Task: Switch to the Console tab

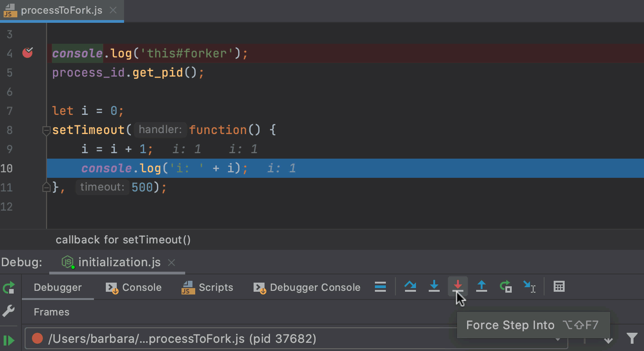Action: pyautogui.click(x=134, y=287)
